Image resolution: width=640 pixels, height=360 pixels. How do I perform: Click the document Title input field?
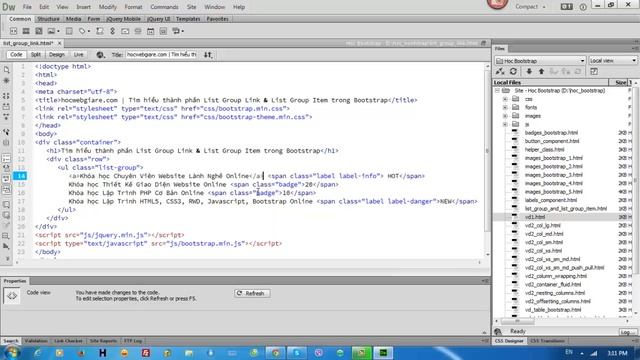pos(161,55)
